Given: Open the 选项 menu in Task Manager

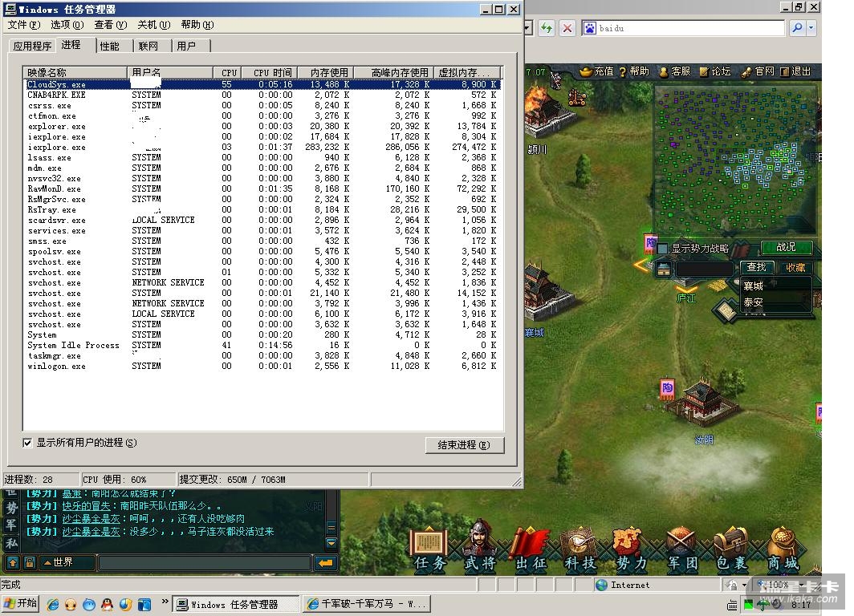Looking at the screenshot, I should pos(67,25).
